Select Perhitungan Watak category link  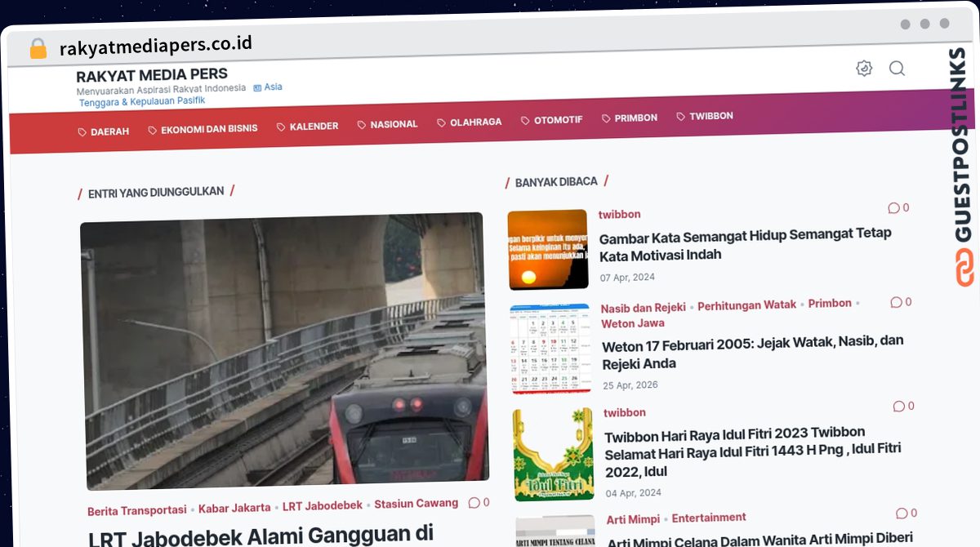point(746,305)
